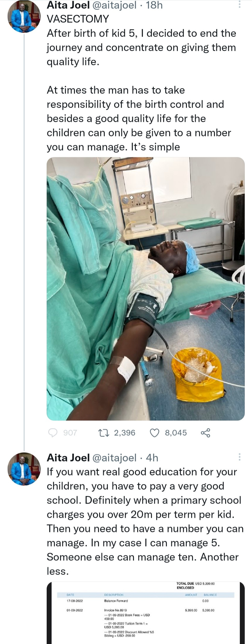The image size is (252, 644).
Task: Click the VASECTOMY heading text
Action: 78,19
